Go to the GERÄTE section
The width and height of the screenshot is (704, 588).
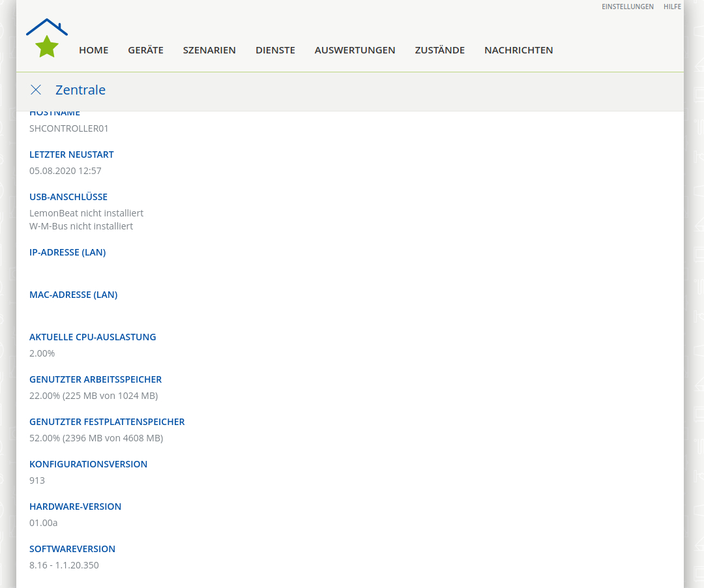click(x=145, y=50)
